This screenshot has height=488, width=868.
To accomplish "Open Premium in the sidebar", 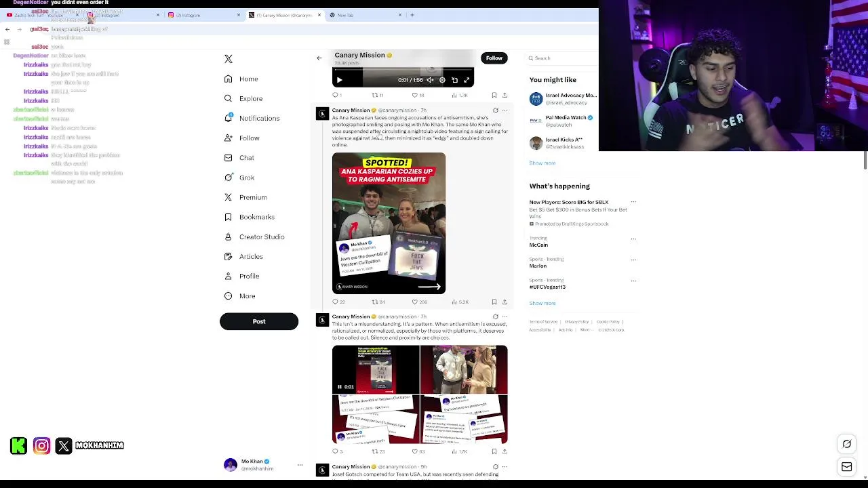I will (245, 197).
